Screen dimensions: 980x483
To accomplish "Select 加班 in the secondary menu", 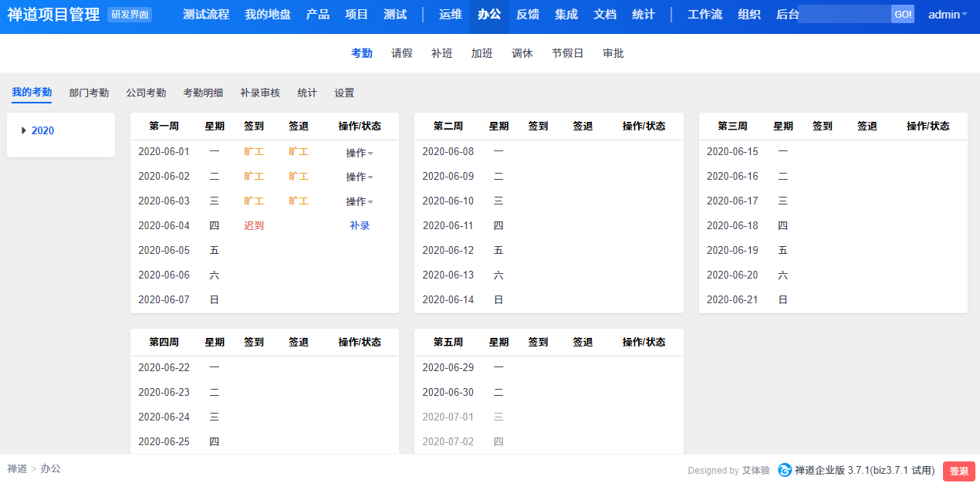I will coord(482,53).
